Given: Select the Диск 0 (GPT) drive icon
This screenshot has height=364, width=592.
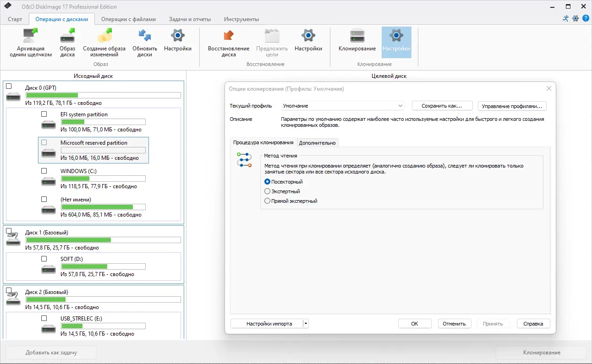Looking at the screenshot, I should (x=13, y=97).
